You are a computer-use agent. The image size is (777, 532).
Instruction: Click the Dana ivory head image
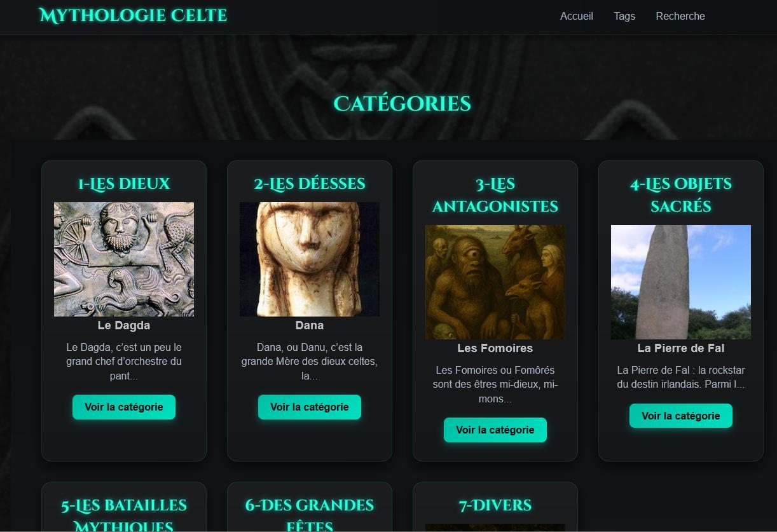[x=310, y=259]
